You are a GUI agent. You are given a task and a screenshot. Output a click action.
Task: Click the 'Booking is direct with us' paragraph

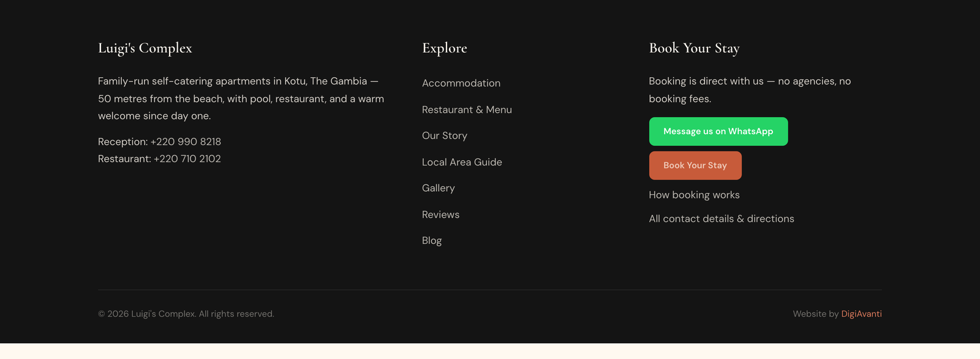coord(750,90)
